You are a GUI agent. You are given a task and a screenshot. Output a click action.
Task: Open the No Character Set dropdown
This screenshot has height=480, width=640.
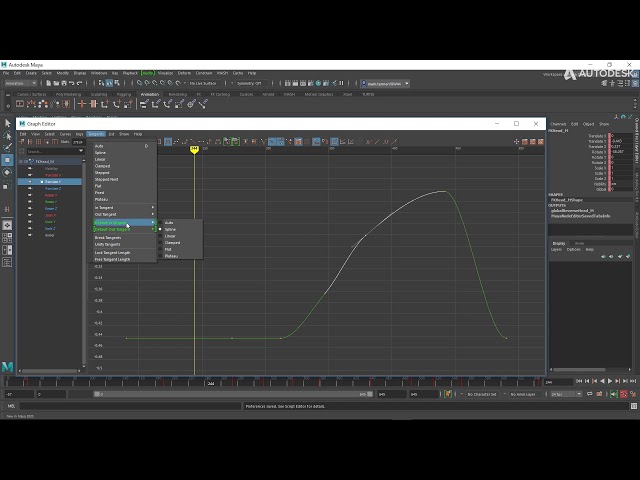pos(480,394)
